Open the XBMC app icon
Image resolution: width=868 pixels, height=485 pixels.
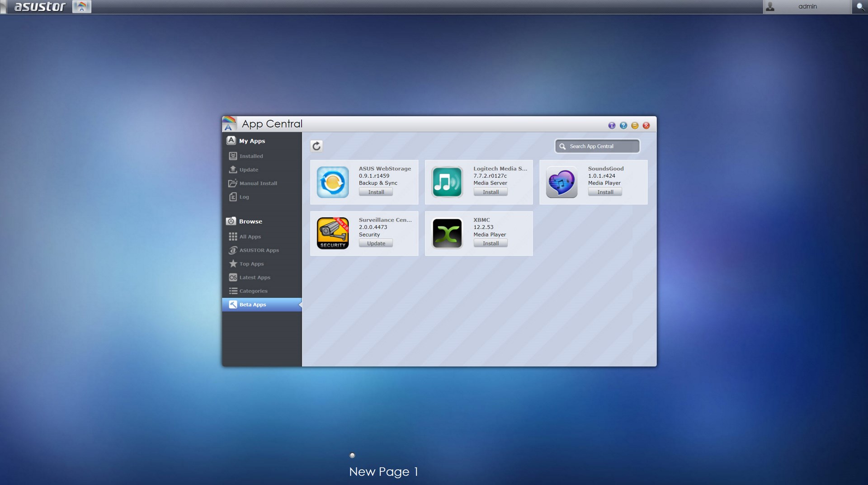(x=447, y=233)
